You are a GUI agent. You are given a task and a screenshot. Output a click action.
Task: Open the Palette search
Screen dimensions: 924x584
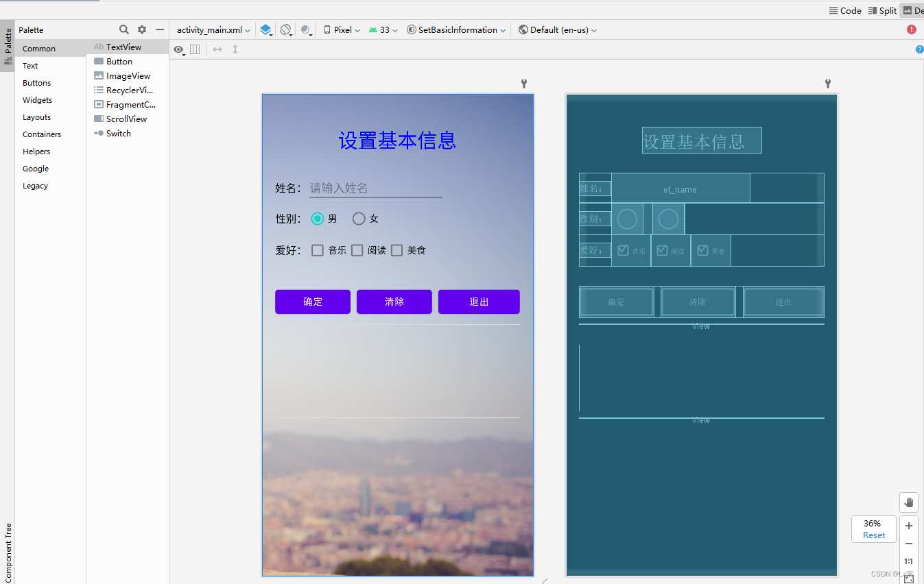[x=123, y=29]
